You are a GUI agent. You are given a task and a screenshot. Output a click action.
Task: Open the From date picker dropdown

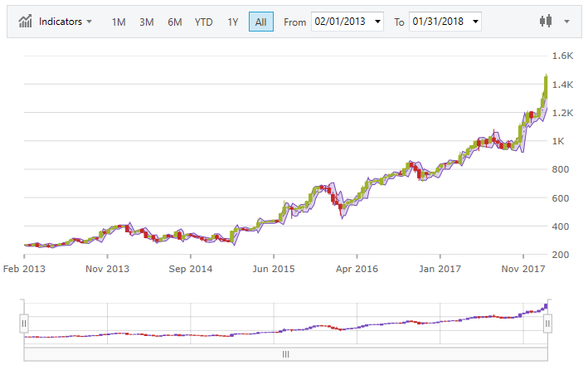(378, 22)
